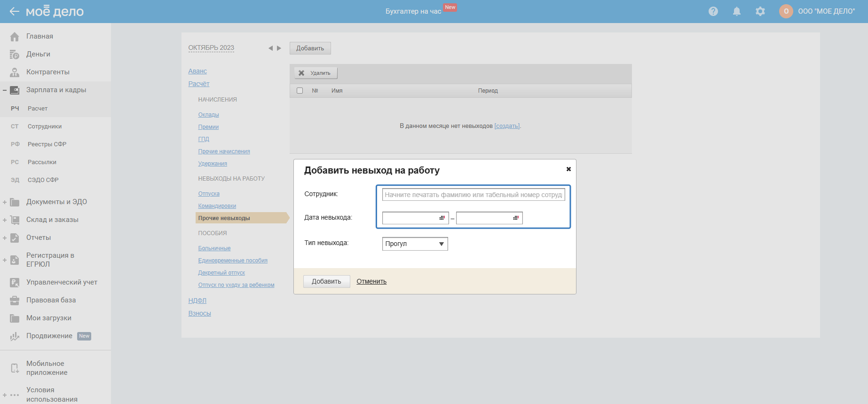This screenshot has width=868, height=404.
Task: Click Добавить button in dialog
Action: (326, 281)
